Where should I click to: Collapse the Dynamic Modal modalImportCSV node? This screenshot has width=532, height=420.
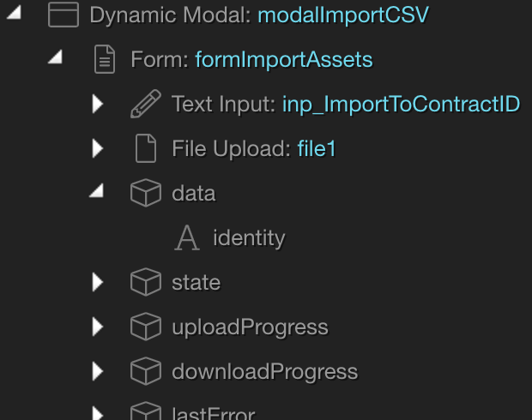pos(15,15)
